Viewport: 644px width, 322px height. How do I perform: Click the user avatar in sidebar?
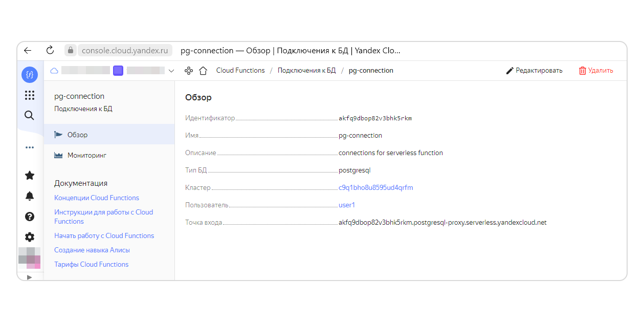click(x=29, y=258)
